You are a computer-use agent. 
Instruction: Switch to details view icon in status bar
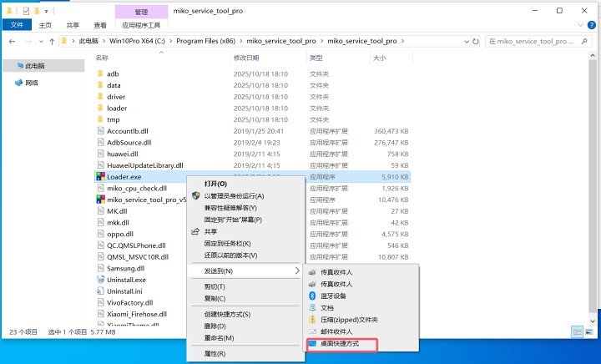[578, 331]
